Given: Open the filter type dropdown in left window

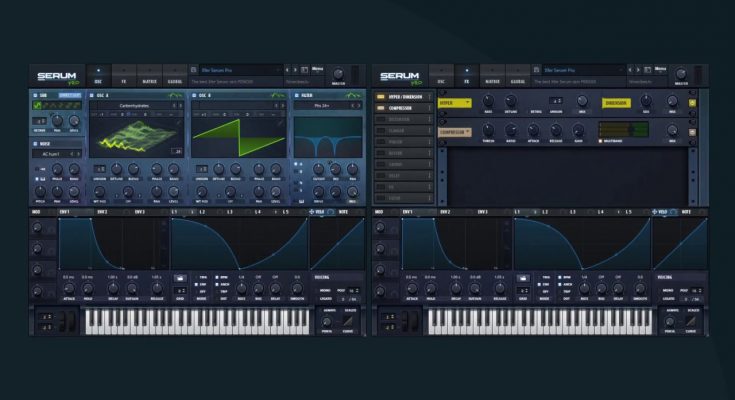Looking at the screenshot, I should pyautogui.click(x=322, y=106).
